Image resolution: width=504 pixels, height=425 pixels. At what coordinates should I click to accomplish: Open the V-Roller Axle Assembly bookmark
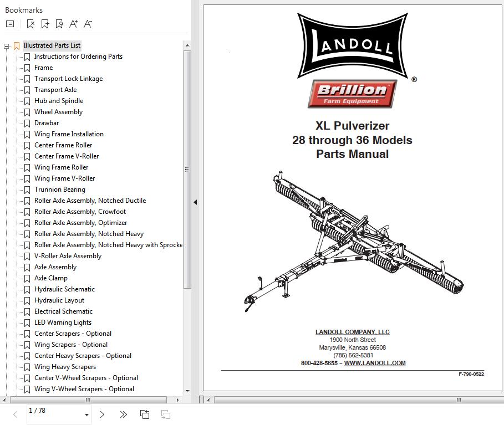pos(68,256)
